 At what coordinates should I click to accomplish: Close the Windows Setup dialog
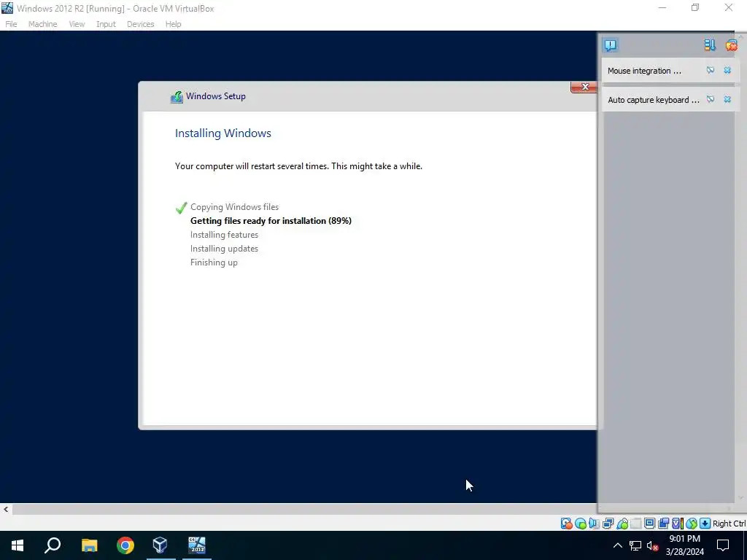(x=584, y=87)
